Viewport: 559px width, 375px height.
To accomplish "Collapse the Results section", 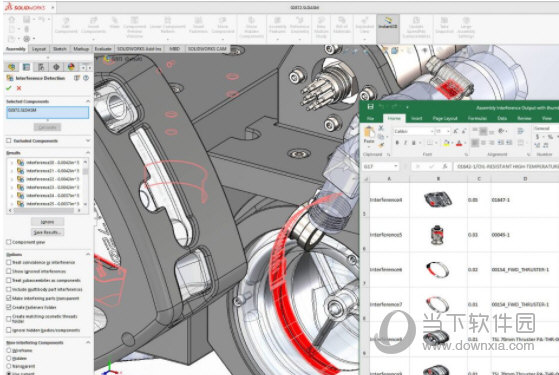I will 88,153.
